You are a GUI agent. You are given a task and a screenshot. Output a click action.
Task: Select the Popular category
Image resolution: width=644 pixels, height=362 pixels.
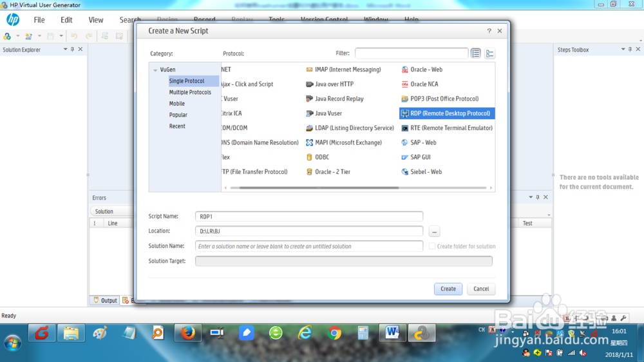178,115
